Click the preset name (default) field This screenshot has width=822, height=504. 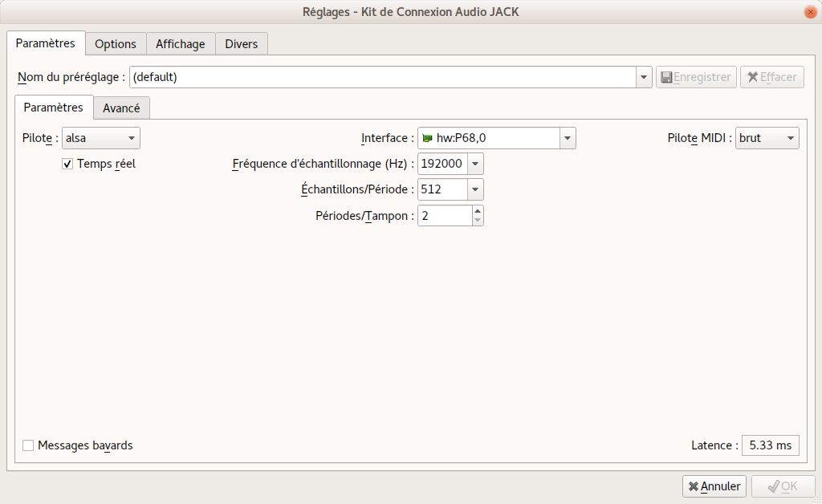click(383, 77)
